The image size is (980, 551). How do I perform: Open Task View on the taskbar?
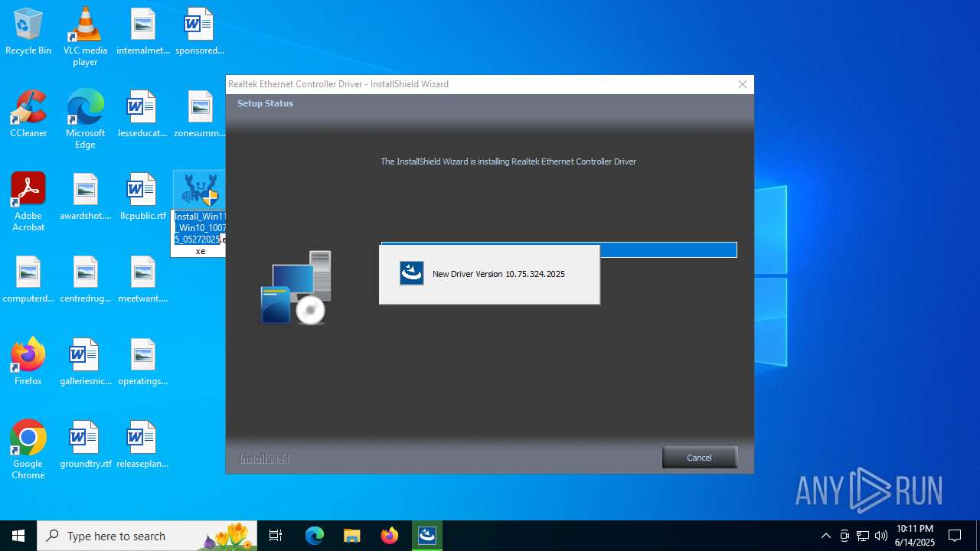[x=276, y=536]
